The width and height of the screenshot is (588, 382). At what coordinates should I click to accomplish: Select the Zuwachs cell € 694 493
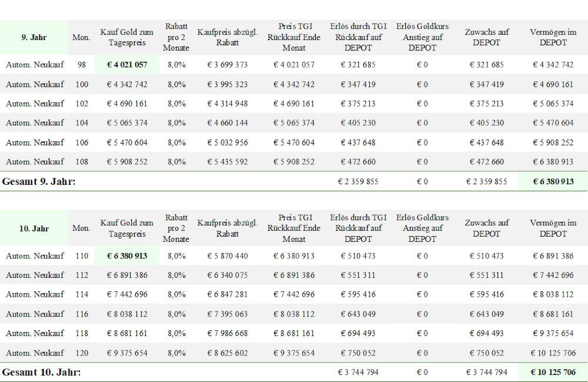(x=487, y=333)
